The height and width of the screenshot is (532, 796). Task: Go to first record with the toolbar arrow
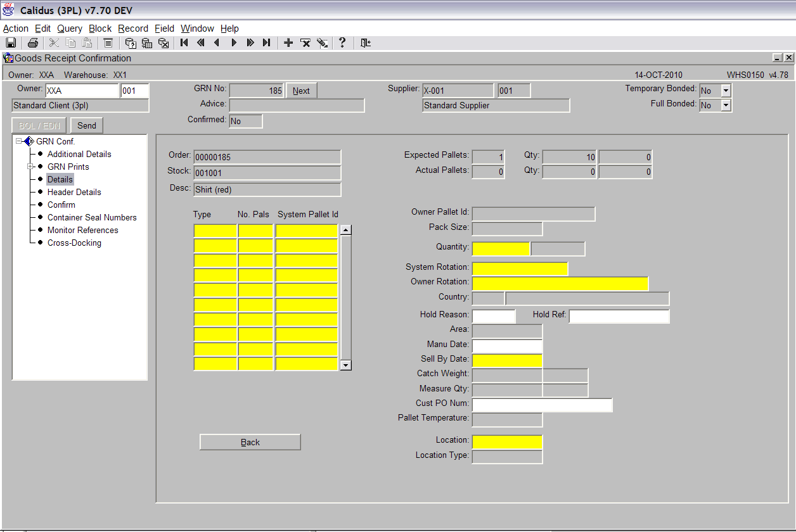coord(184,43)
